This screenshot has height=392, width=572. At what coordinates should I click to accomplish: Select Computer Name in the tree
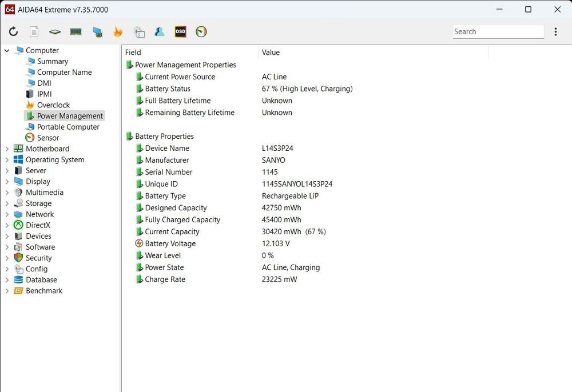(x=64, y=72)
